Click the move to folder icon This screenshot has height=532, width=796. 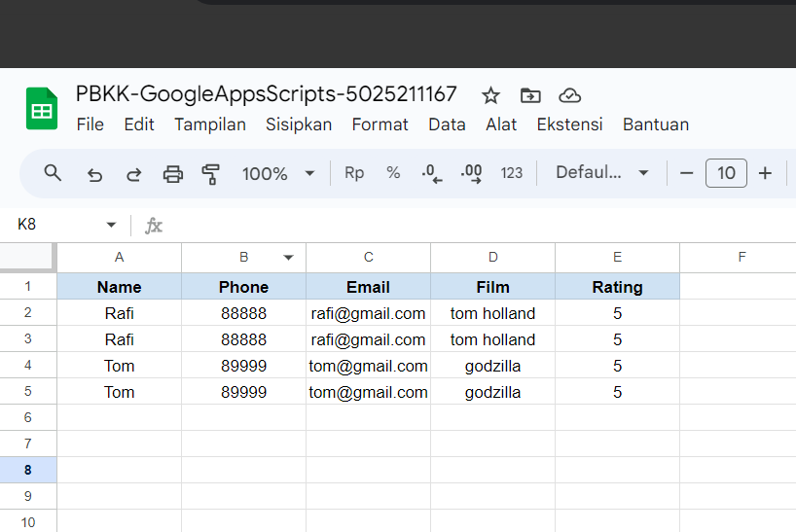(530, 95)
